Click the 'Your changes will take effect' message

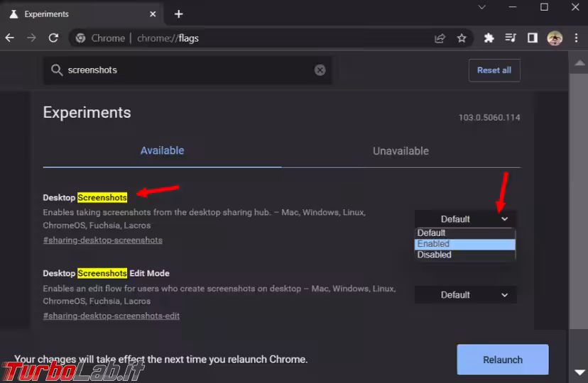click(161, 360)
